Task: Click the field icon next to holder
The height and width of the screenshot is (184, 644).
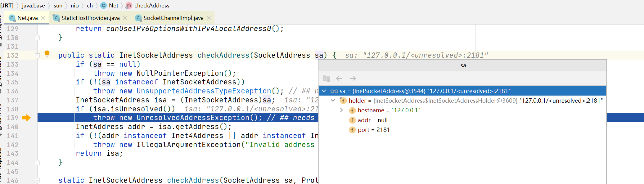Action: click(343, 101)
